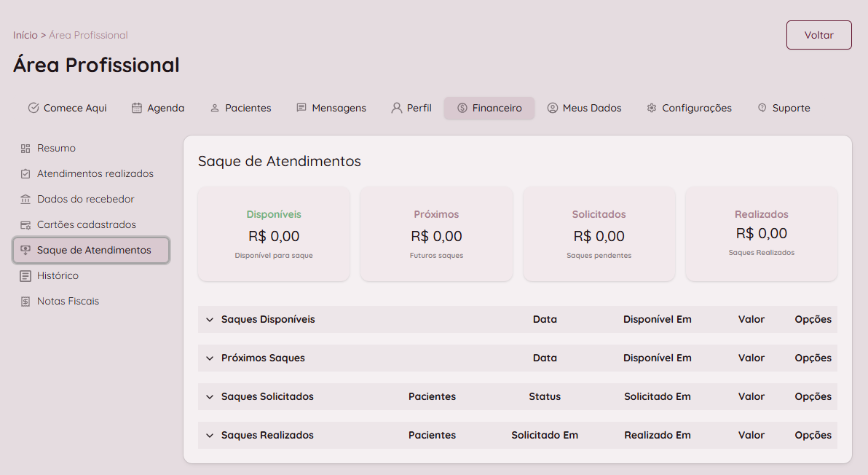Click the Histórico list icon
The image size is (868, 475).
(25, 275)
